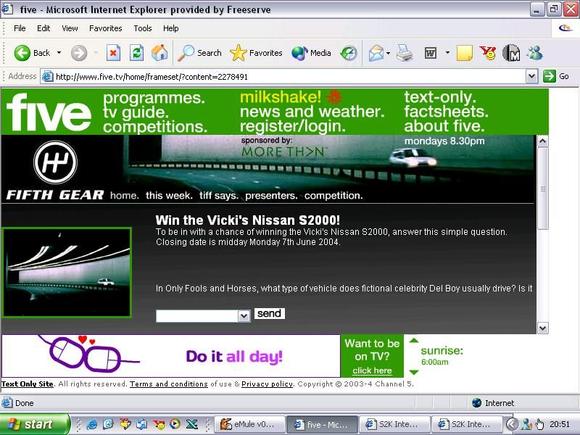The height and width of the screenshot is (435, 580).
Task: Click green up arrow beside sunrise
Action: [x=414, y=340]
